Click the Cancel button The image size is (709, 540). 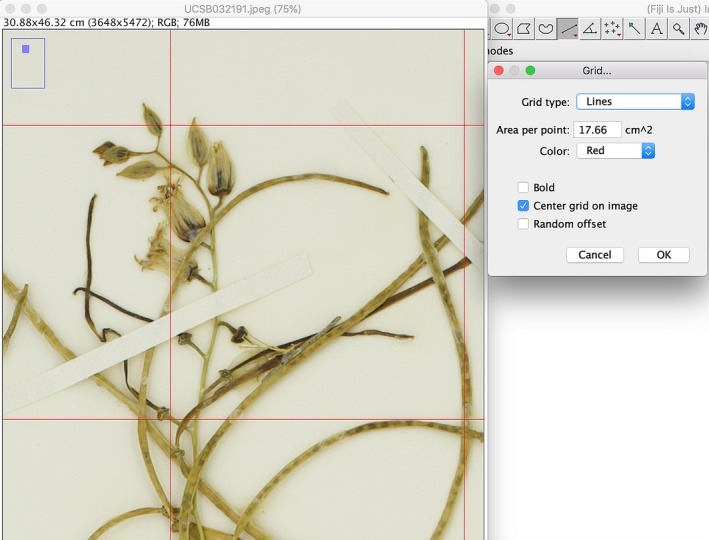(594, 255)
